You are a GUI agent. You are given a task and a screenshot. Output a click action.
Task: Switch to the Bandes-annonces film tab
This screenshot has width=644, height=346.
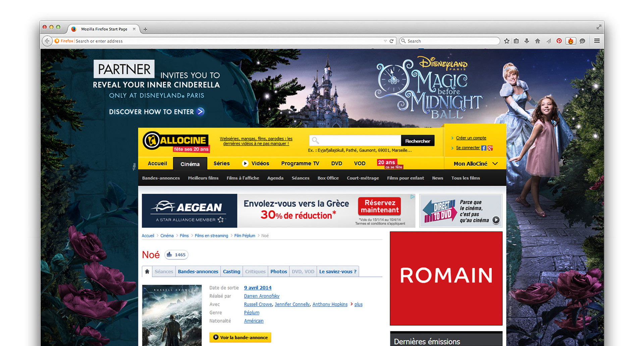(198, 272)
